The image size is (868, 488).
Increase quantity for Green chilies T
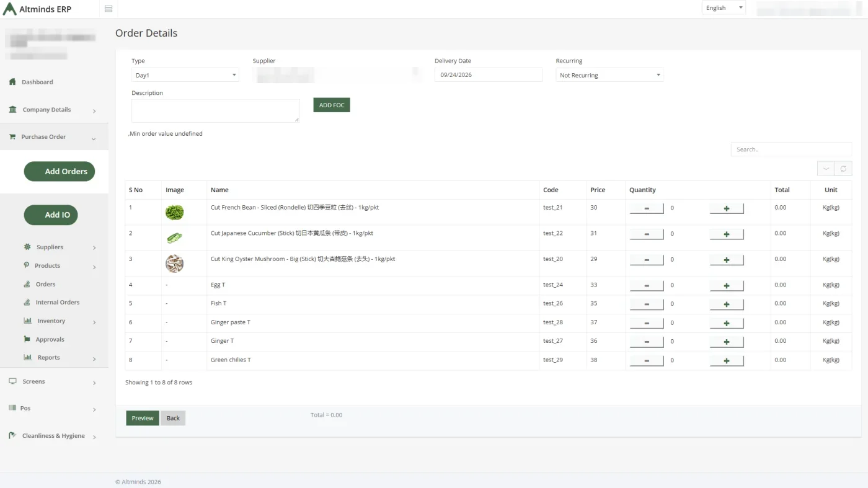coord(727,361)
